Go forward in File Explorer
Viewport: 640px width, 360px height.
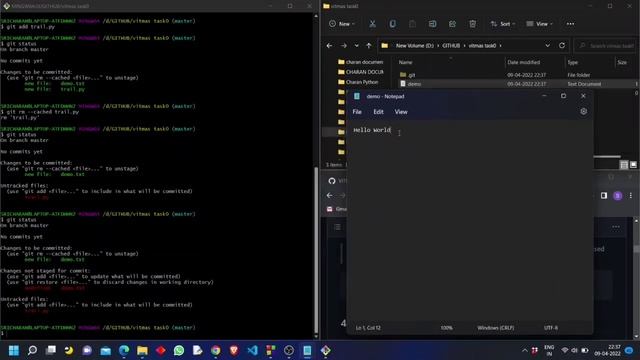click(344, 46)
